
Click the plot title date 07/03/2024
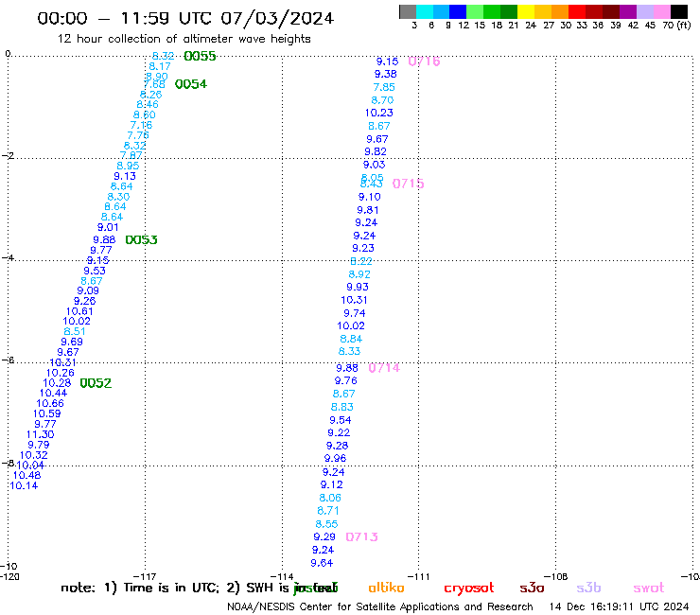(x=277, y=19)
